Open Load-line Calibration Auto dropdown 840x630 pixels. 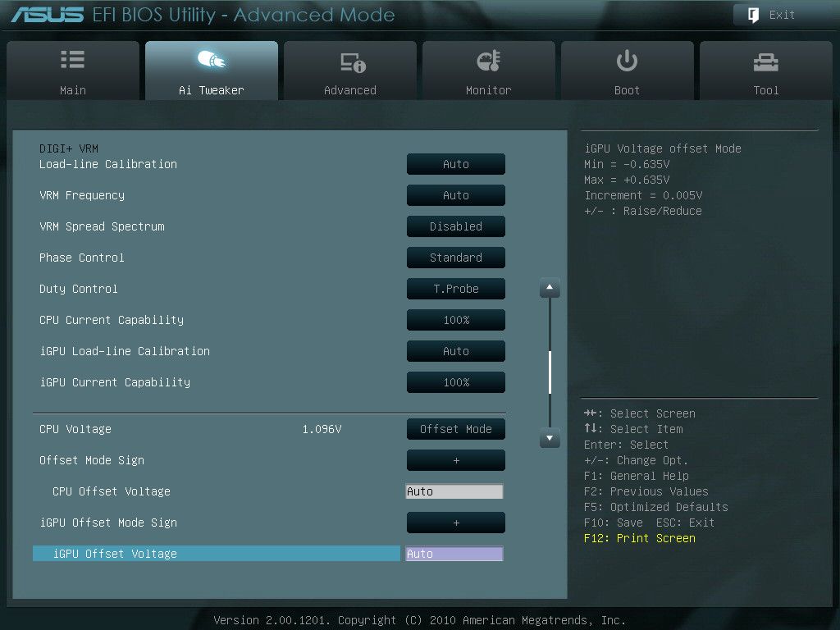pos(456,164)
